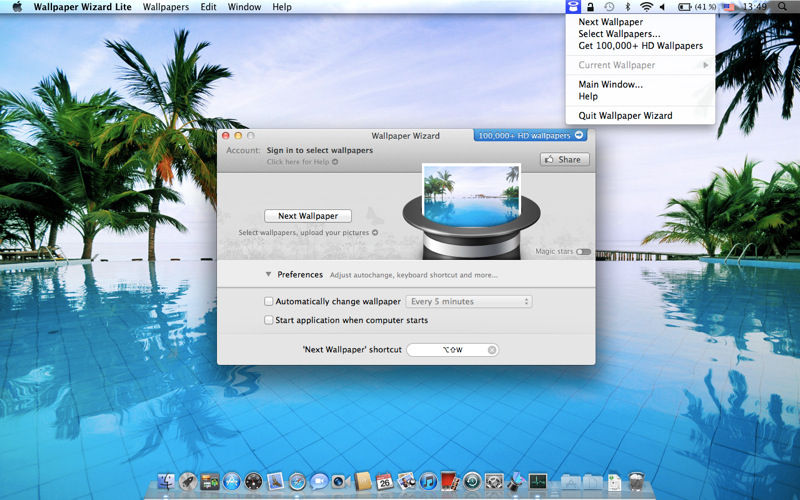Open Time Machine menu bar icon
Image resolution: width=800 pixels, height=500 pixels.
pos(609,7)
